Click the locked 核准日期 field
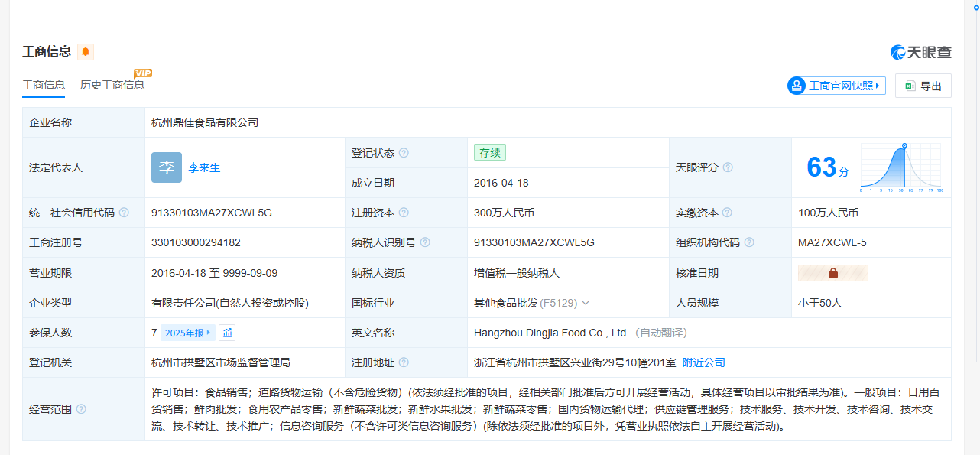 click(x=832, y=273)
